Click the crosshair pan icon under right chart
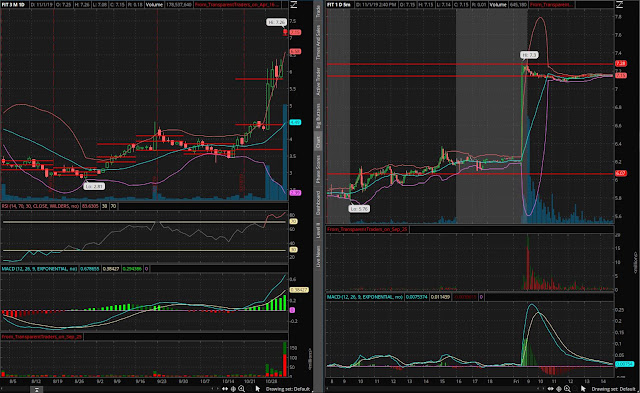Screen dimensions: 640x393 (x=559, y=389)
